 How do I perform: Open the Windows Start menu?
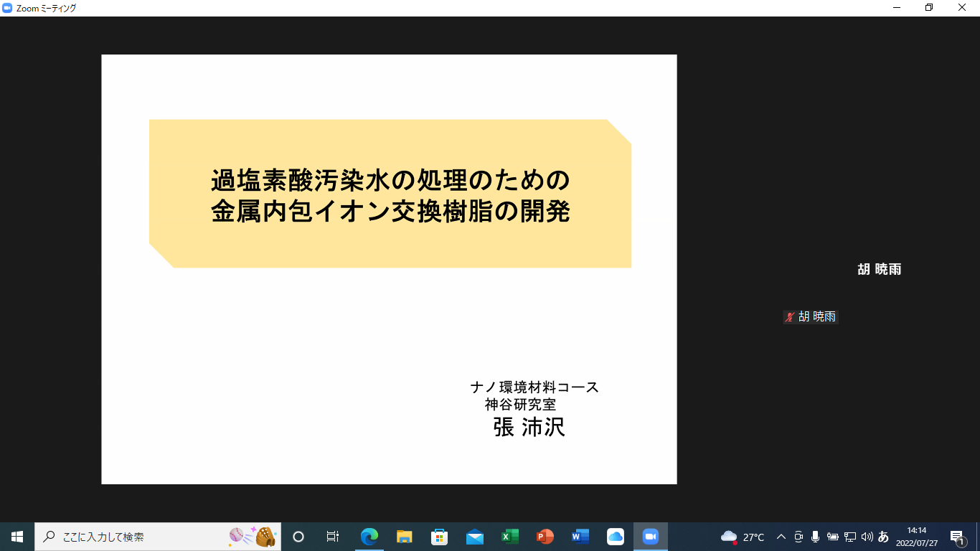[x=17, y=537]
